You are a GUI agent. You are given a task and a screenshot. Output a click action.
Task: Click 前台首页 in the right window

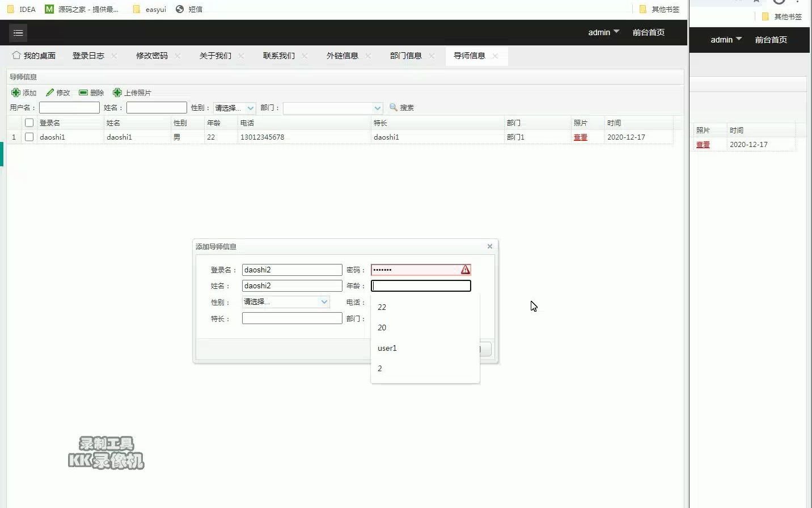click(x=771, y=40)
